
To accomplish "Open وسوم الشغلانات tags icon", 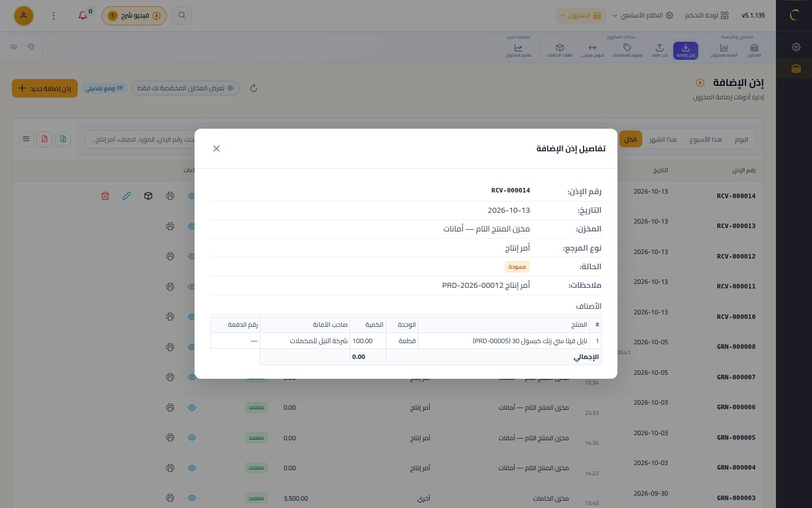I will tap(627, 51).
